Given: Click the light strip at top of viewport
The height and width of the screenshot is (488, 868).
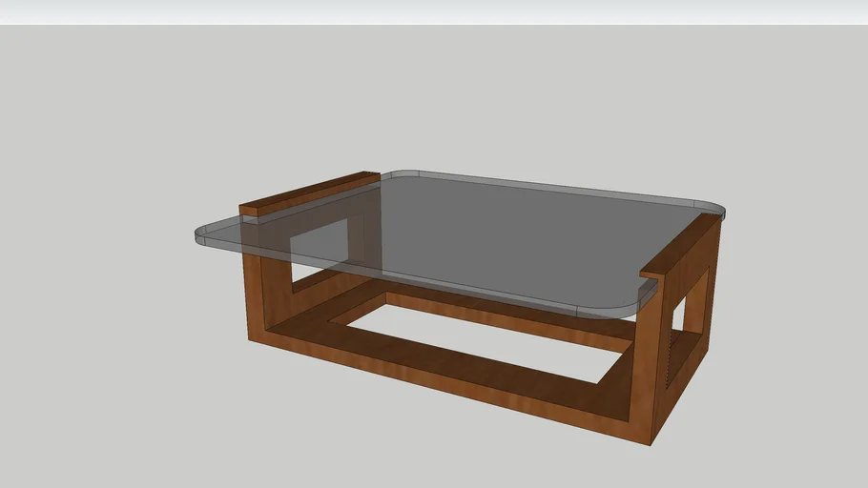Looking at the screenshot, I should coord(434,11).
